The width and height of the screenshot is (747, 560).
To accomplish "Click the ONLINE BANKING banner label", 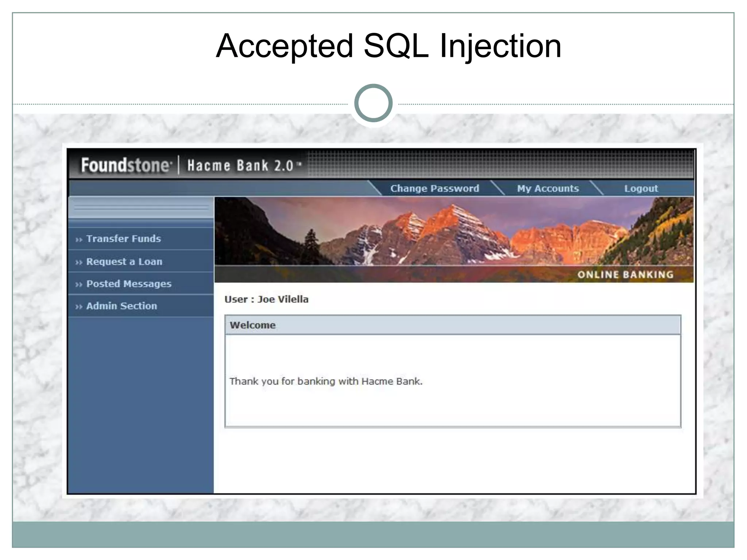I will click(625, 275).
